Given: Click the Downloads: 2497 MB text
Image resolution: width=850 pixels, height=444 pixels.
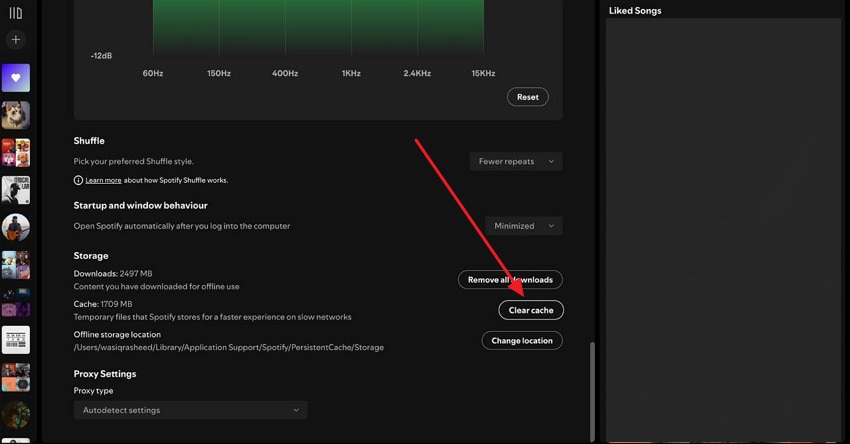Looking at the screenshot, I should 113,273.
